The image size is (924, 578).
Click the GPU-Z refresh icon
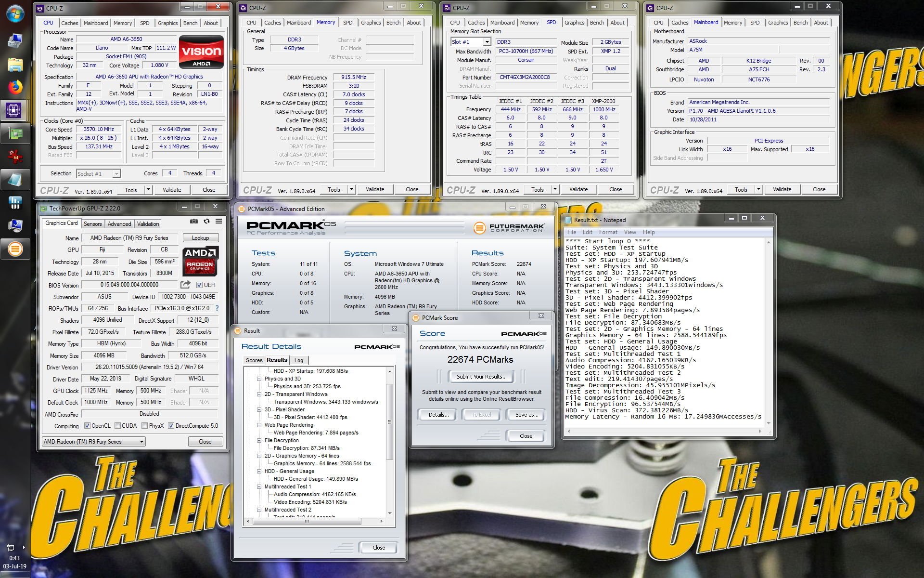pyautogui.click(x=206, y=221)
